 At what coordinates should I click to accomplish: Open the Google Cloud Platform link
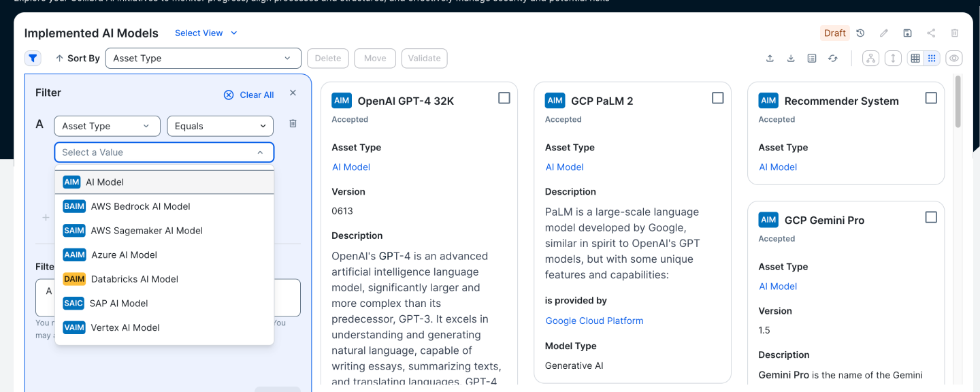[x=594, y=321]
